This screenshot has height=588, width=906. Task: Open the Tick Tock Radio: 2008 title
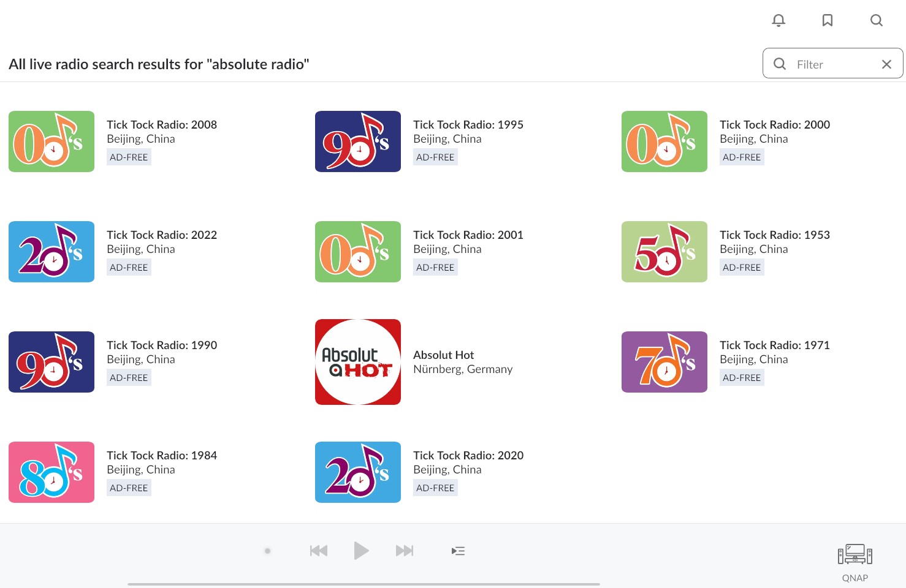tap(162, 124)
